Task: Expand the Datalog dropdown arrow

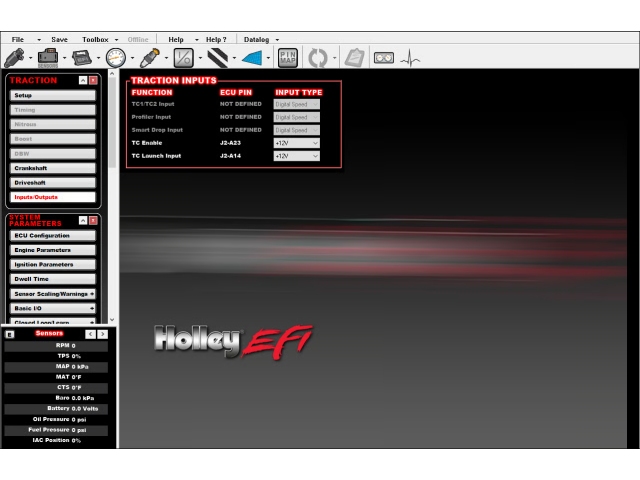Action: coord(277,40)
